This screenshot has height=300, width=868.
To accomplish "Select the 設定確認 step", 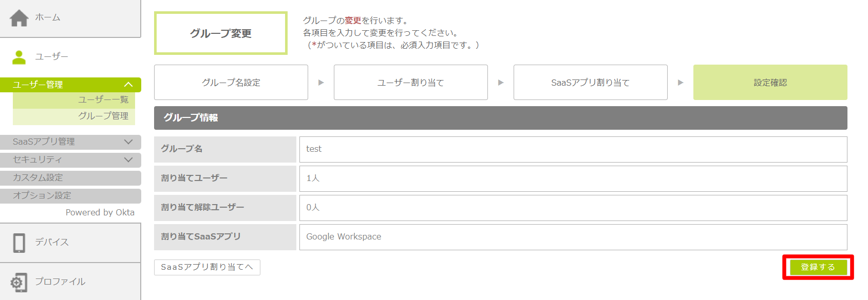I will click(x=770, y=83).
